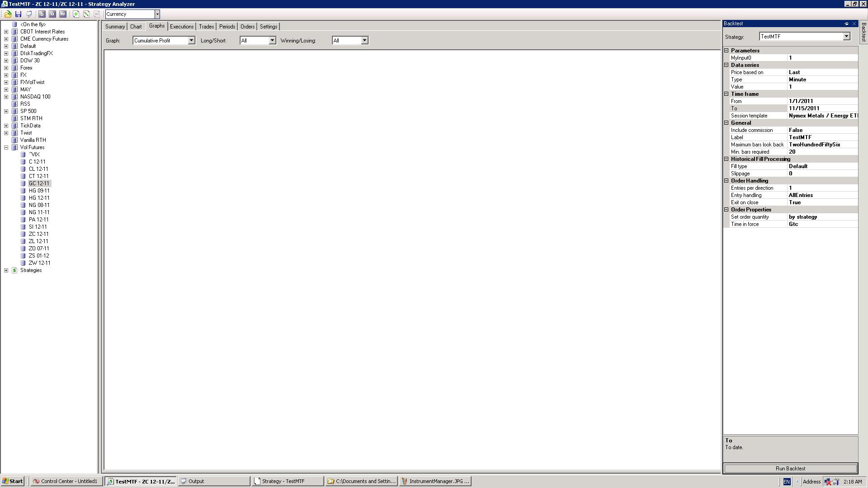The image size is (868, 488).
Task: Click the optimize 'o' toolbar button
Action: pos(52,14)
